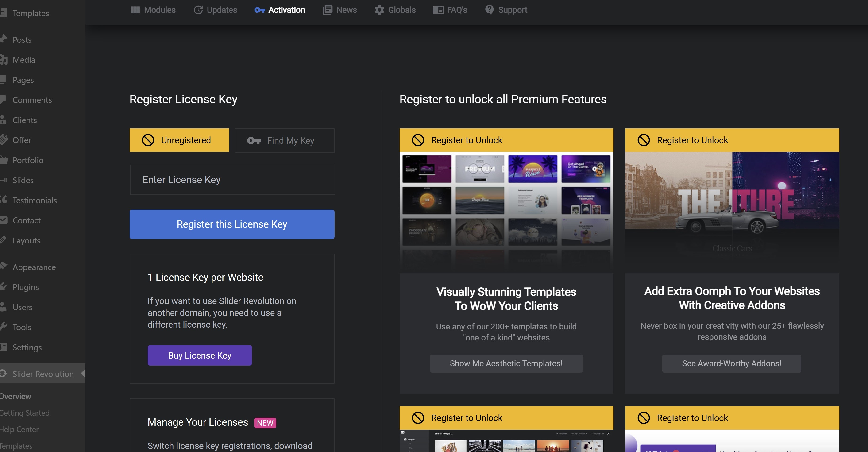
Task: Click Show Me Aesthetic Templates button
Action: pos(506,363)
